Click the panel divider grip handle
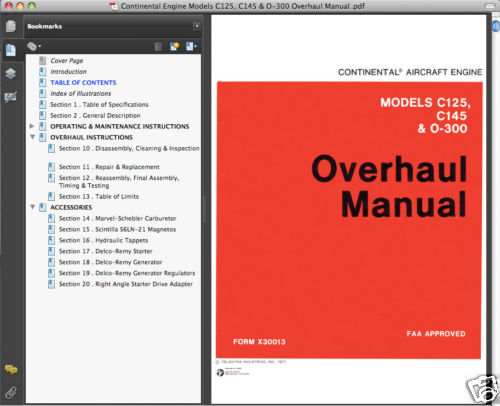500x406 pixels. pos(204,209)
